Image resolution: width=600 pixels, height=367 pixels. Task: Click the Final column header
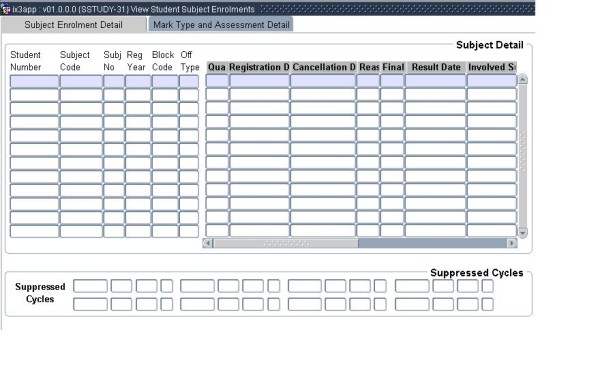[393, 67]
